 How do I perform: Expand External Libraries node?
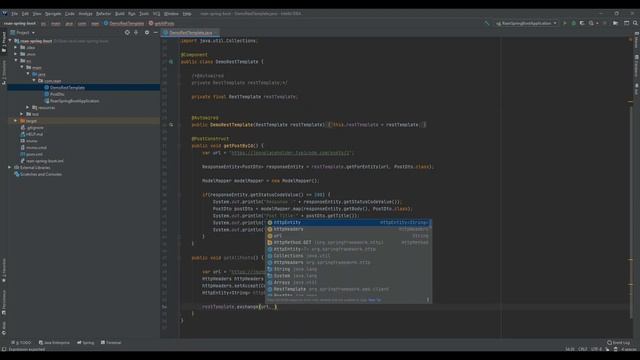(x=10, y=167)
